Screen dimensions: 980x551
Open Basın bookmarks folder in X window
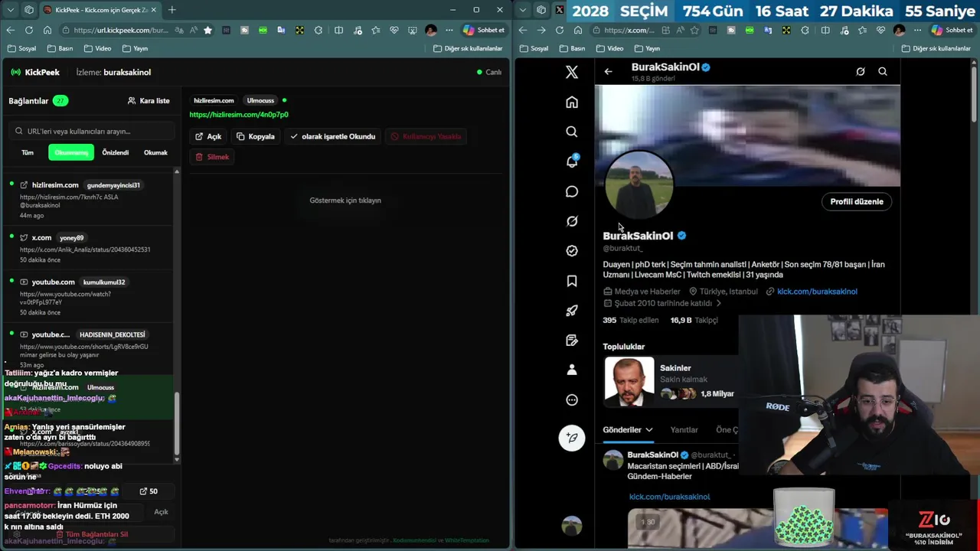tap(571, 48)
